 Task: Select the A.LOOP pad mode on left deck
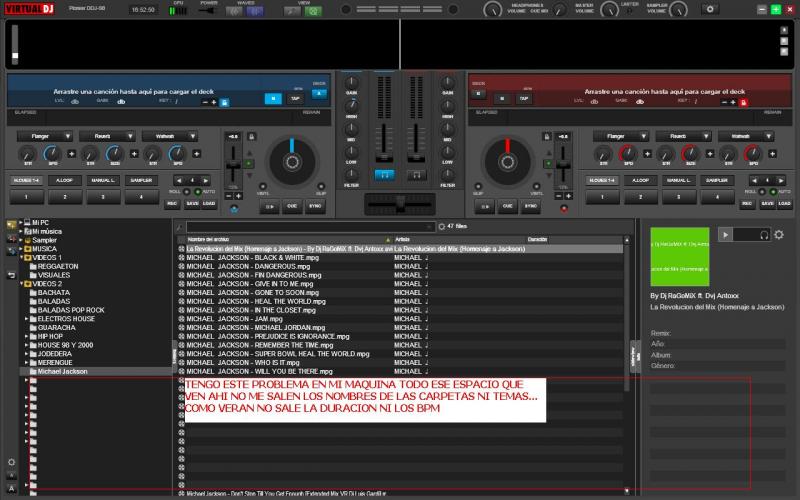65,180
